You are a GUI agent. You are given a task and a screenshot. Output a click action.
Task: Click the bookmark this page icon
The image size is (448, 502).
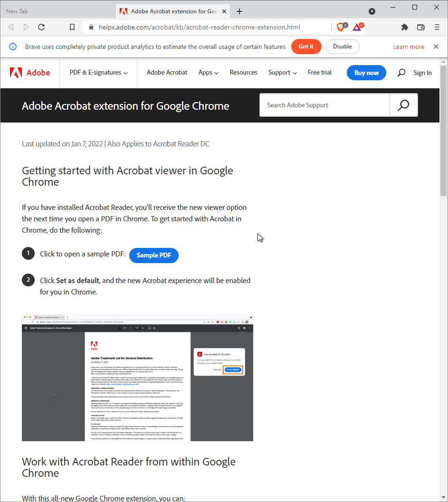click(72, 27)
